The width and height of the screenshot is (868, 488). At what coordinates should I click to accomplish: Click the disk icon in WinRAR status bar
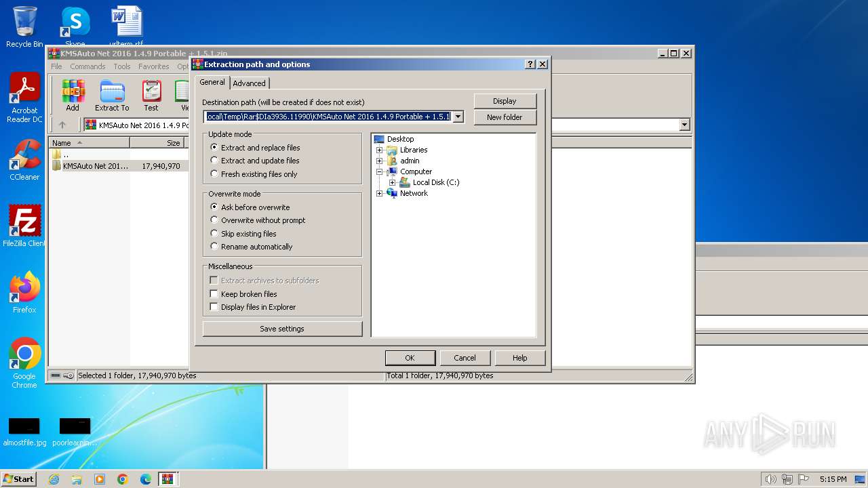[x=56, y=375]
